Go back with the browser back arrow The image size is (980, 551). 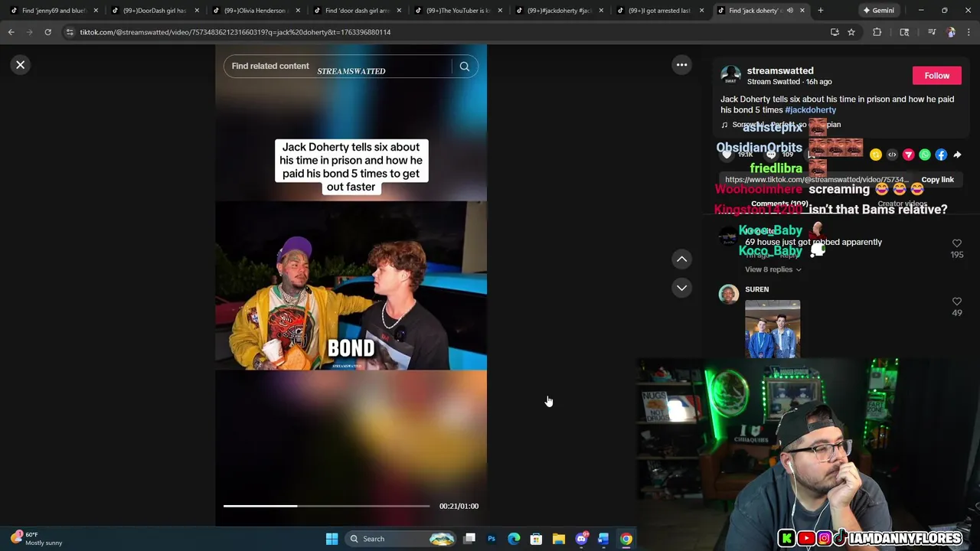coord(11,32)
